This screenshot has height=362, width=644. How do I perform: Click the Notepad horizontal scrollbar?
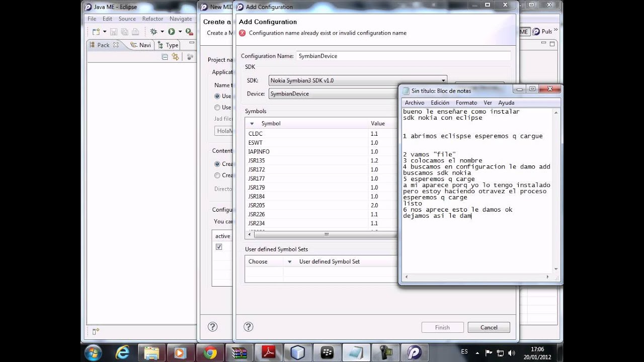coord(477,277)
